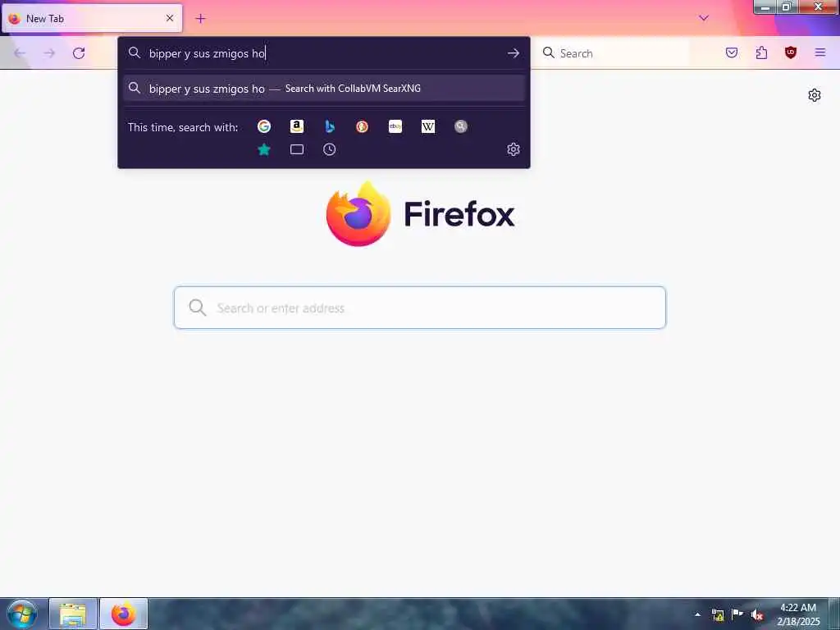Search this time with Google
Image resolution: width=840 pixels, height=630 pixels.
(x=263, y=126)
